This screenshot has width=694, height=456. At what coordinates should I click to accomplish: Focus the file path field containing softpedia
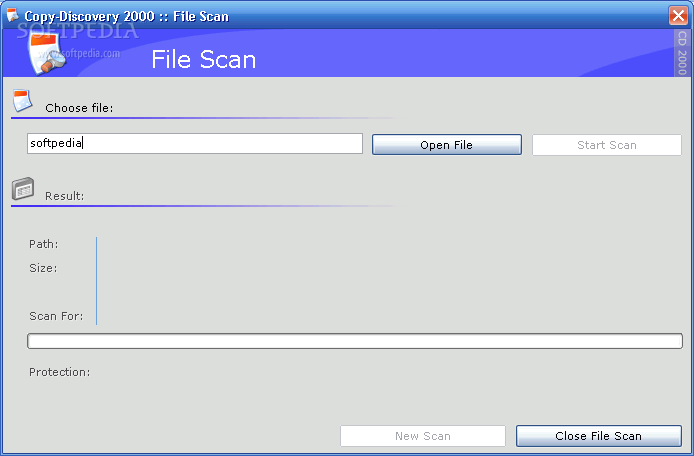tap(195, 143)
